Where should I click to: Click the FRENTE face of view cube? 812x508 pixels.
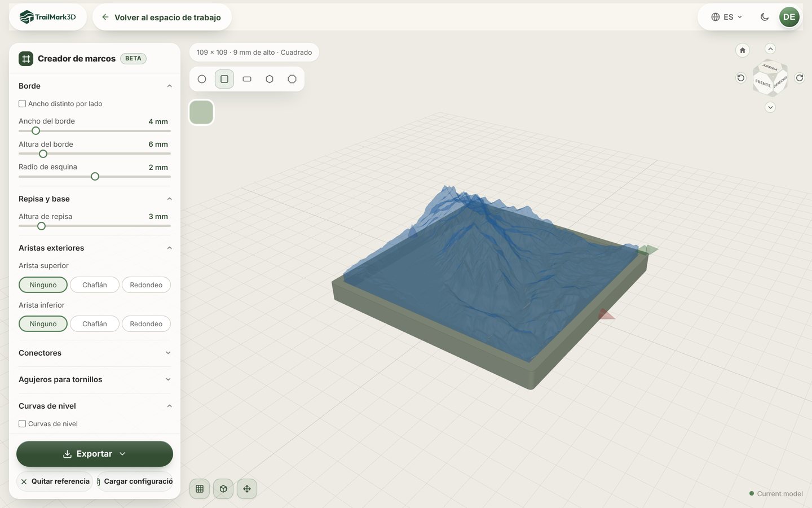tap(763, 84)
